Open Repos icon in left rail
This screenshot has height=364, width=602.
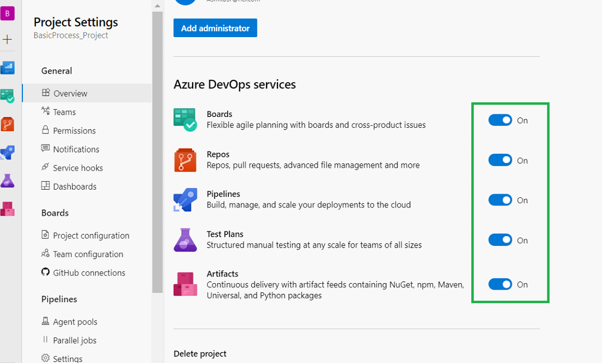tap(7, 124)
